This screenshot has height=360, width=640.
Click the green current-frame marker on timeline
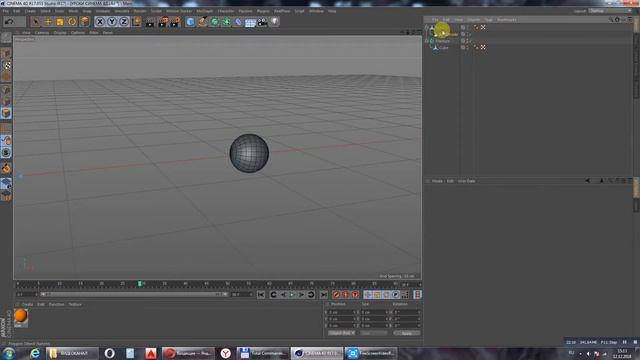pyautogui.click(x=140, y=283)
